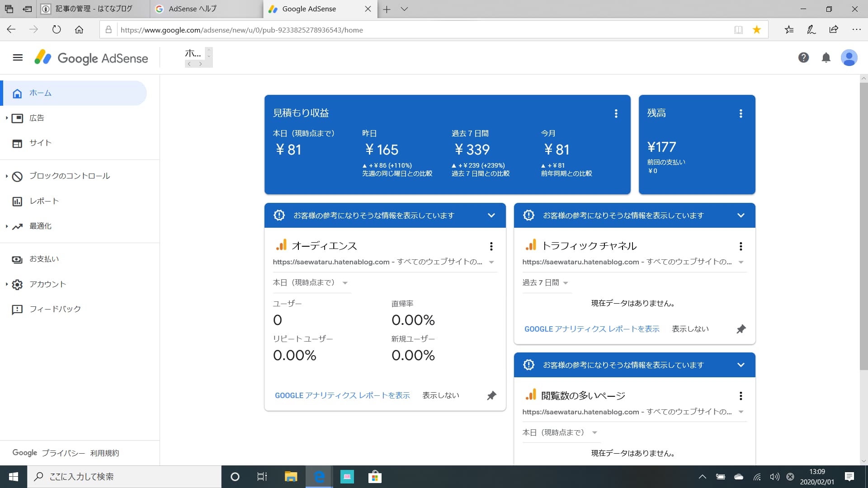
Task: Open the オーディエンス card three-dot menu
Action: (491, 246)
